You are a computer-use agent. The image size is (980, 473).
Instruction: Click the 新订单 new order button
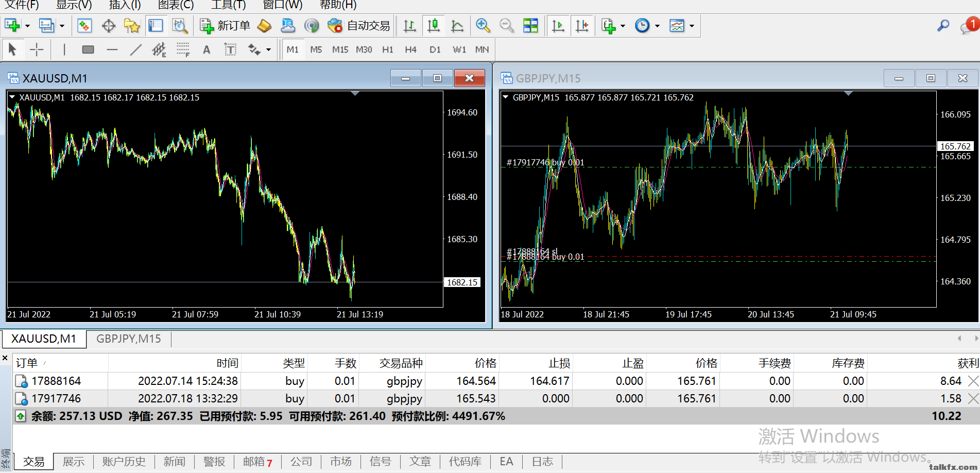(x=225, y=25)
